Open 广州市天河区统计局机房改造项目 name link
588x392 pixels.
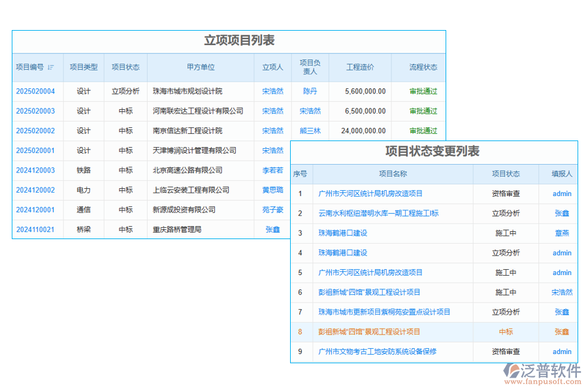point(368,193)
